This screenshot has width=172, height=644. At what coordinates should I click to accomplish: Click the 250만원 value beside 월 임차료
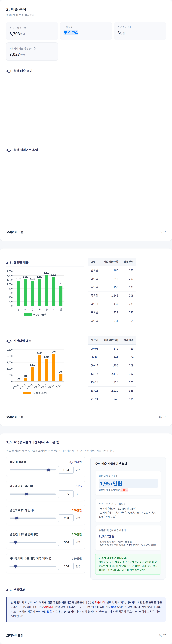[77, 510]
